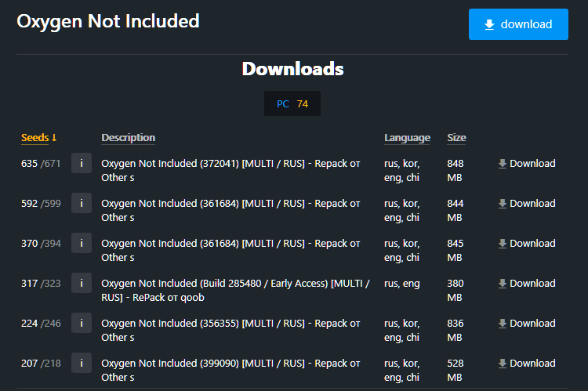The height and width of the screenshot is (391, 588).
Task: Download the 380 MB Early Access repack
Action: tap(527, 284)
